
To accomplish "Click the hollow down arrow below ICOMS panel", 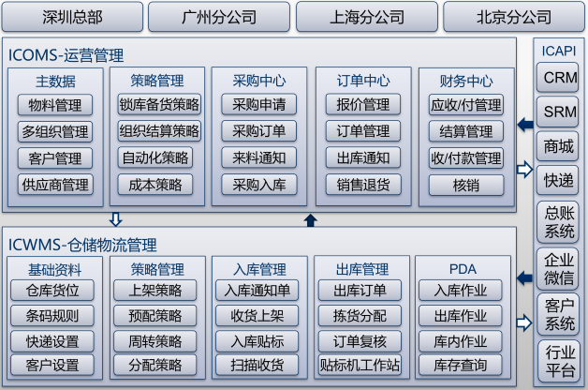I will [x=115, y=220].
